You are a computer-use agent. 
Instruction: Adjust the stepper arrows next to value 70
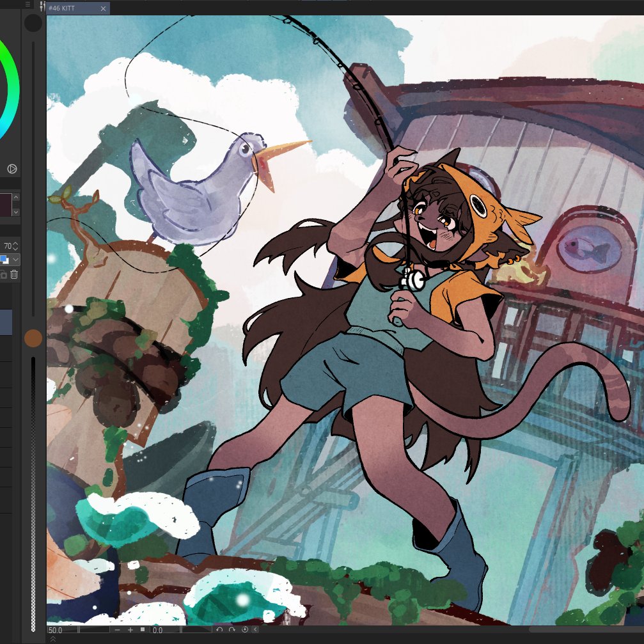click(15, 246)
